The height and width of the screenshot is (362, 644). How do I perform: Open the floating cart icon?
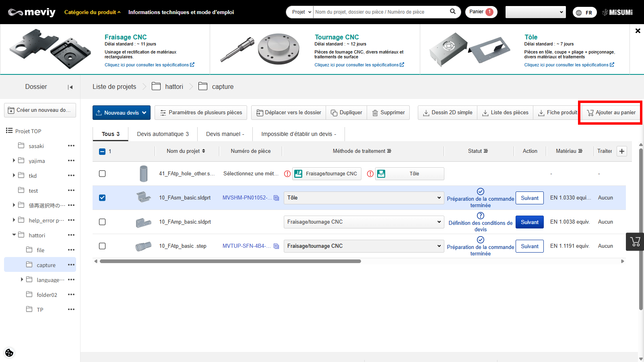click(x=635, y=242)
